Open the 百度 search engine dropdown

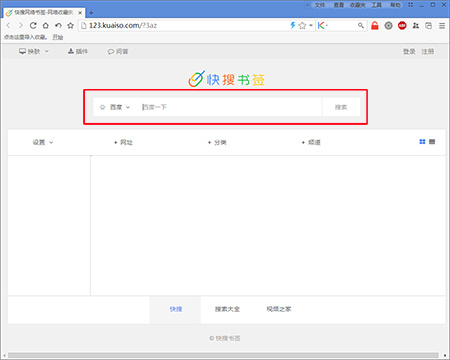pyautogui.click(x=115, y=107)
